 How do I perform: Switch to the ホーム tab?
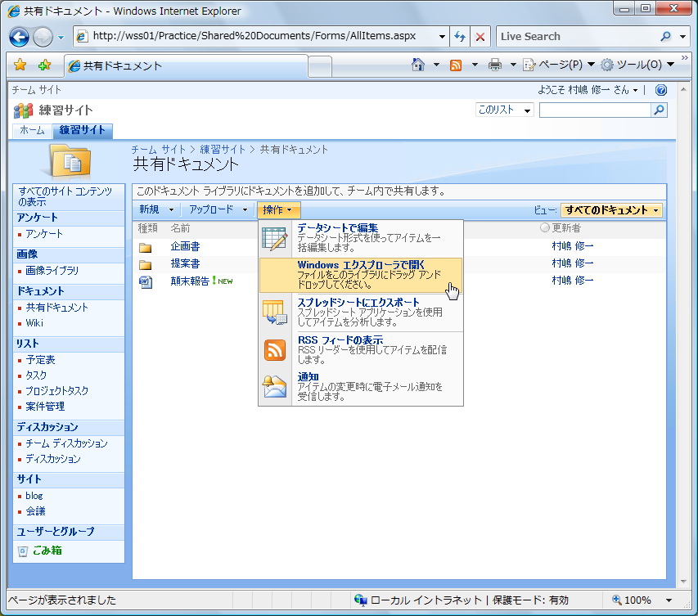point(32,131)
